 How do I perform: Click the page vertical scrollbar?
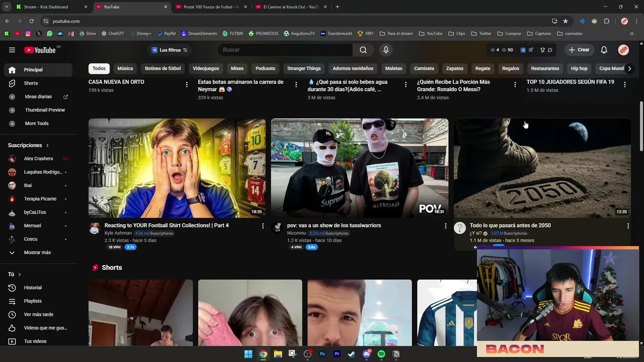coord(641,126)
